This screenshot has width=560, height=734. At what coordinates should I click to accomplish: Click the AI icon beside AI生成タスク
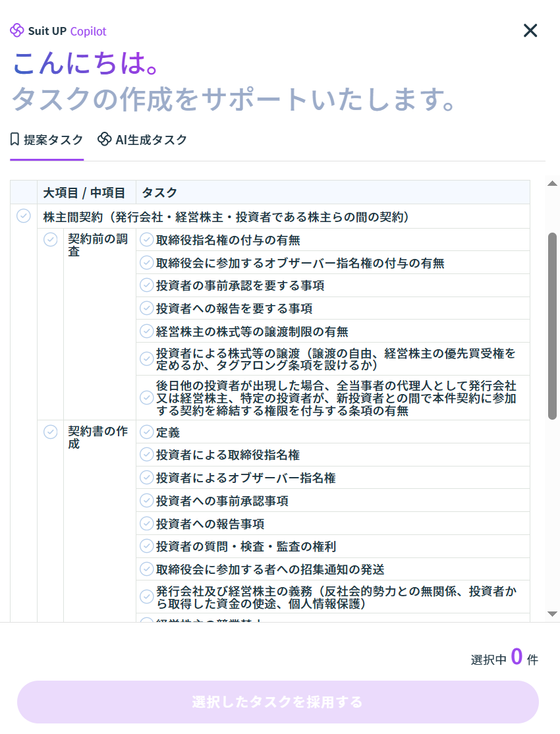tap(104, 140)
